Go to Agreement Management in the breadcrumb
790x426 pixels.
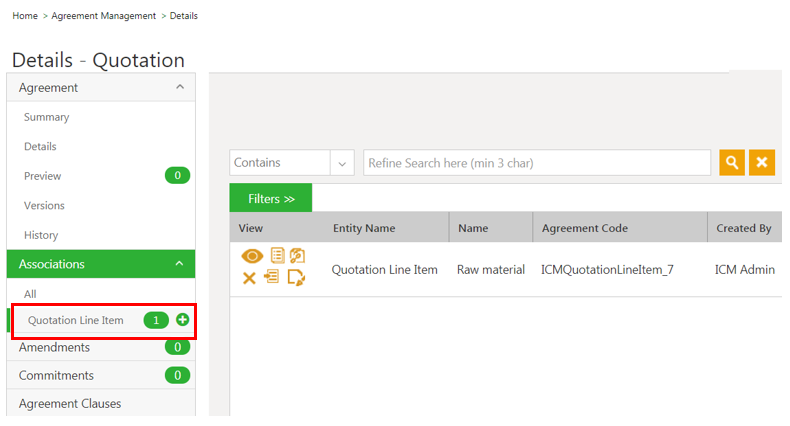104,16
